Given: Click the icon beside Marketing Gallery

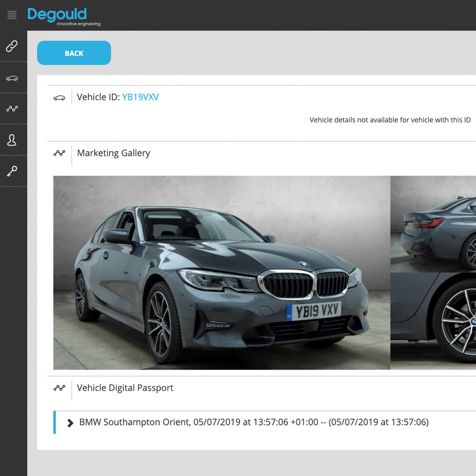Looking at the screenshot, I should 59,153.
